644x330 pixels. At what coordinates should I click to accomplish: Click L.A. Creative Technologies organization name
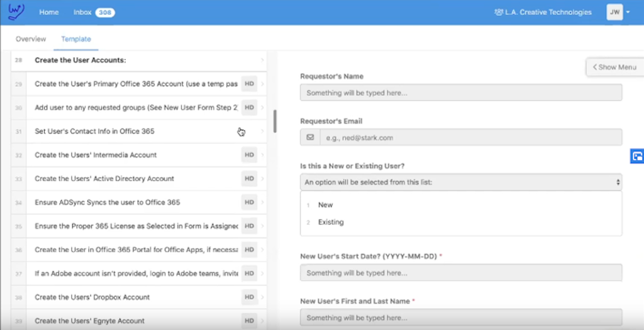point(548,13)
